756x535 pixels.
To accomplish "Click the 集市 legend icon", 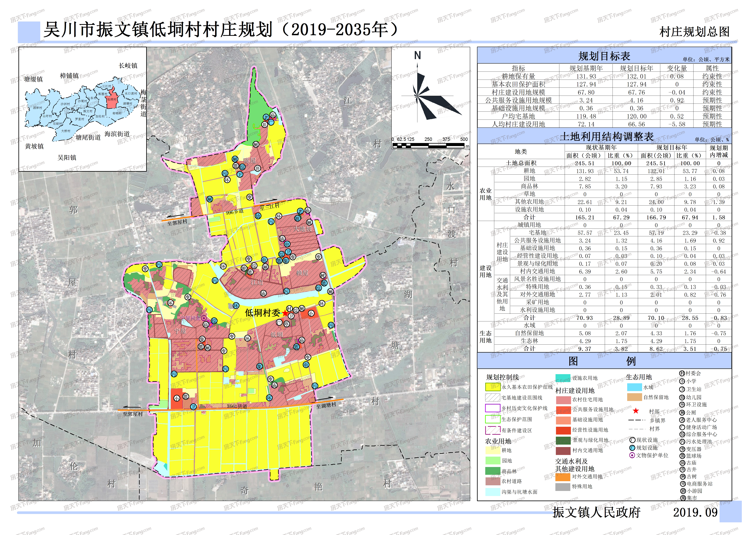I will coord(683,498).
